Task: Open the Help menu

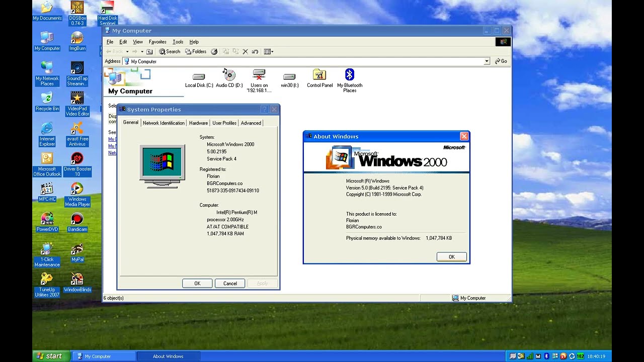Action: pos(194,42)
